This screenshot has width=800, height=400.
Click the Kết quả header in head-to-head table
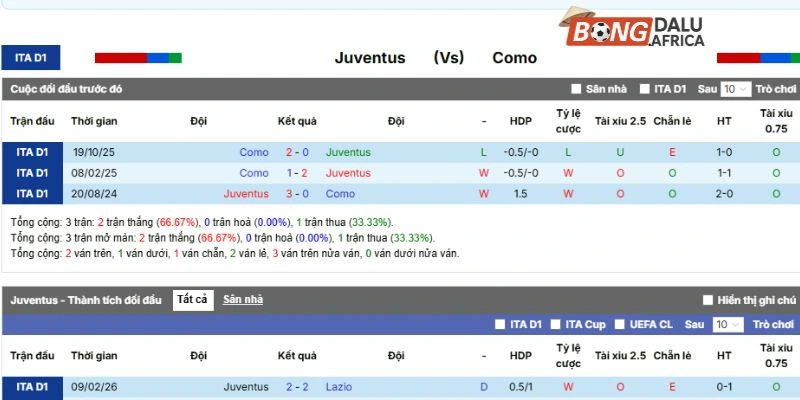[x=297, y=121]
